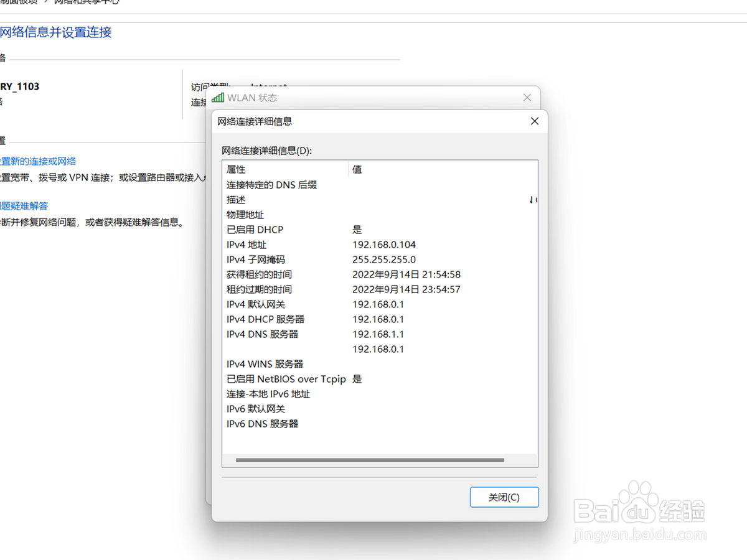Click the RY_1103 network name
The height and width of the screenshot is (560, 747).
pos(20,86)
